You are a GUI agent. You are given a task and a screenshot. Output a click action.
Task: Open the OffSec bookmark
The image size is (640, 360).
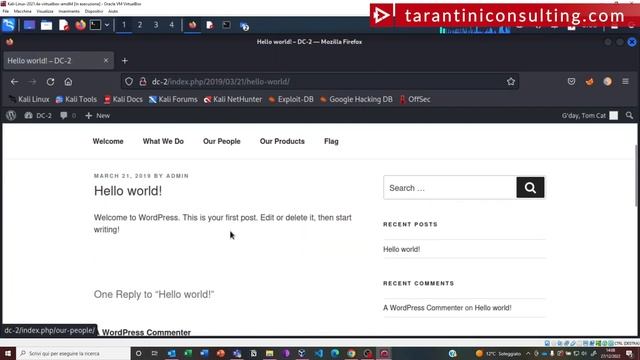tap(415, 99)
